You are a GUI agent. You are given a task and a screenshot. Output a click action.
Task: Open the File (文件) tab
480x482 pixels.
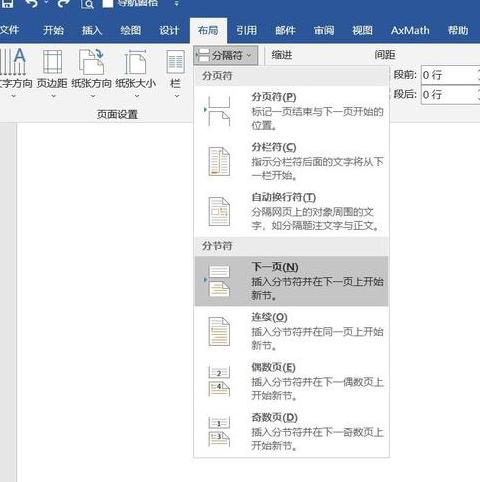tap(9, 30)
